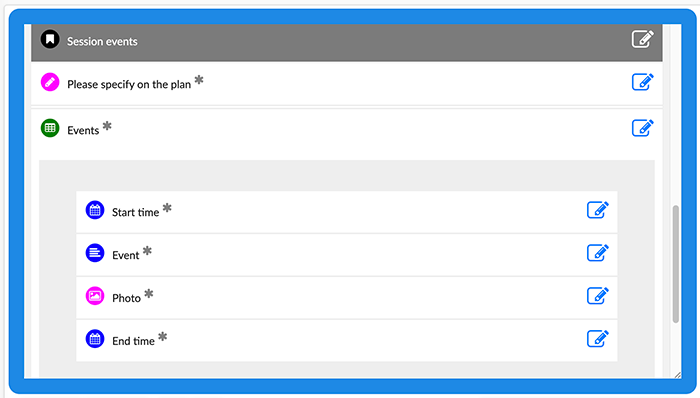Click the blue calendar icon for Start time

(x=95, y=210)
